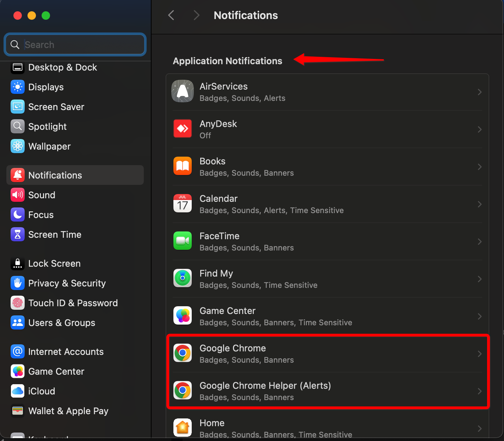Click the Calendar app icon
Screen dimensions: 504x441
tap(183, 203)
